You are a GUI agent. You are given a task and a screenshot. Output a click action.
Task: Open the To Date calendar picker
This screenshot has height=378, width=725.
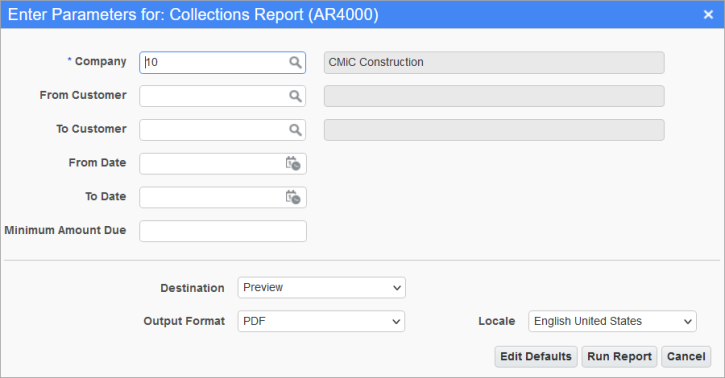point(293,197)
